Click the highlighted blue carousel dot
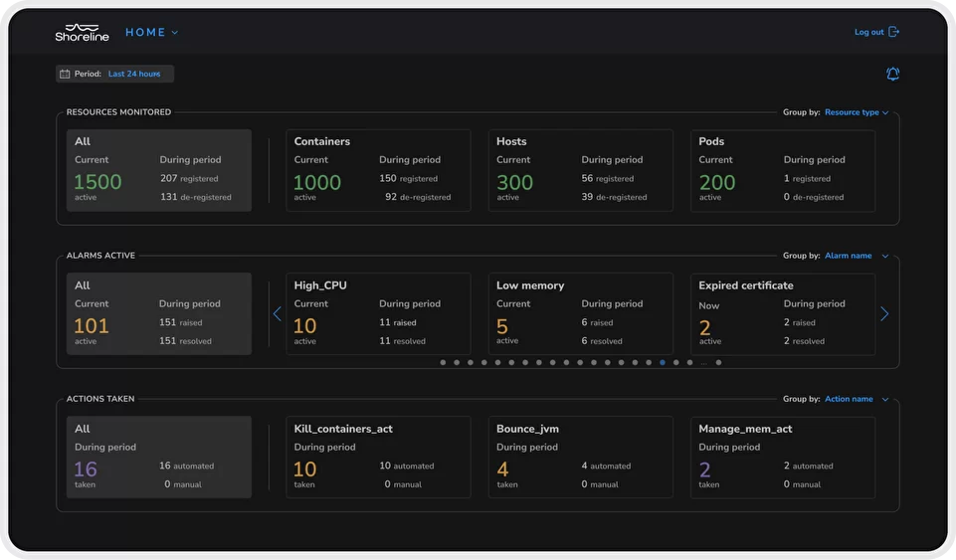This screenshot has height=560, width=956. click(x=663, y=363)
